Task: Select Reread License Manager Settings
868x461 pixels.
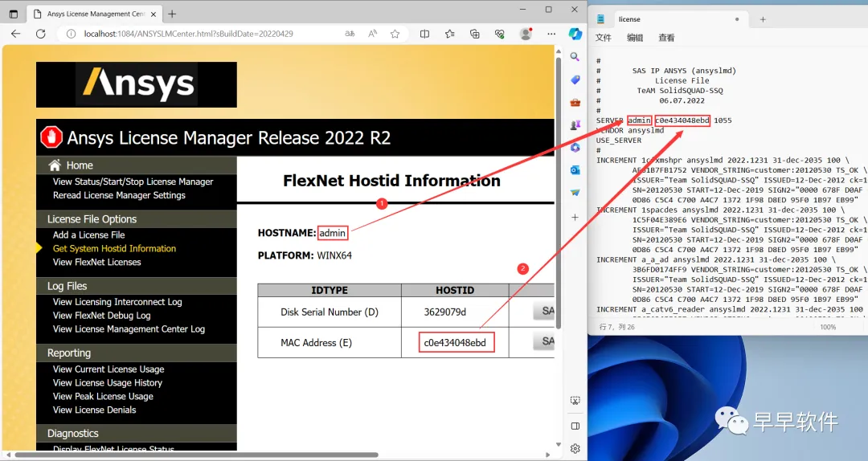Action: click(119, 195)
